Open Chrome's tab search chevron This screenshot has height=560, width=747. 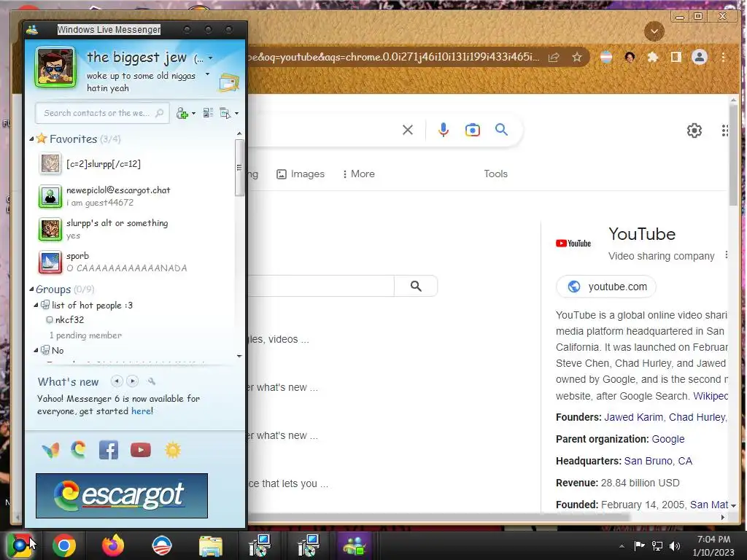[654, 31]
